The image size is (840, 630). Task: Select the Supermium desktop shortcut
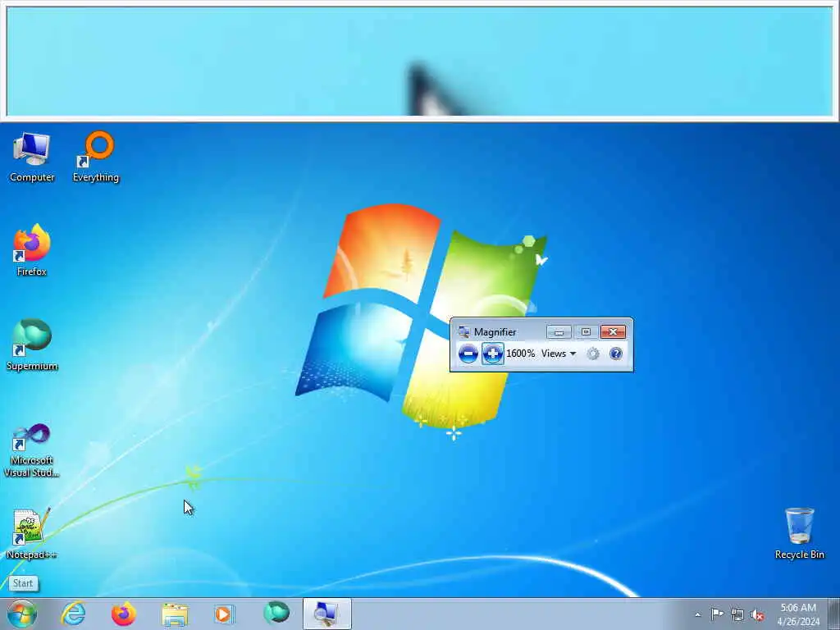[32, 345]
